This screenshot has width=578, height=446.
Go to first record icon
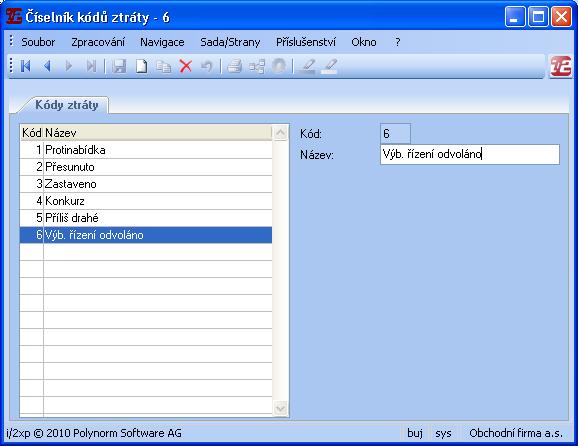click(x=25, y=66)
